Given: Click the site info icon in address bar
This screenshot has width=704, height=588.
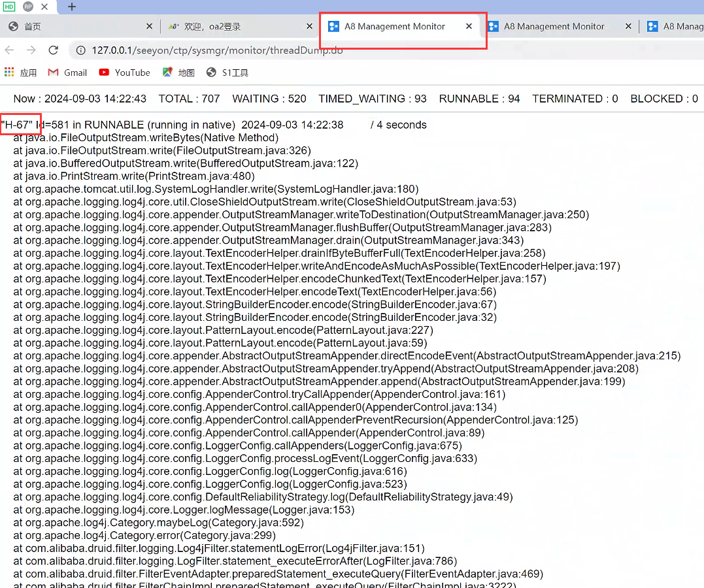Looking at the screenshot, I should [x=81, y=50].
